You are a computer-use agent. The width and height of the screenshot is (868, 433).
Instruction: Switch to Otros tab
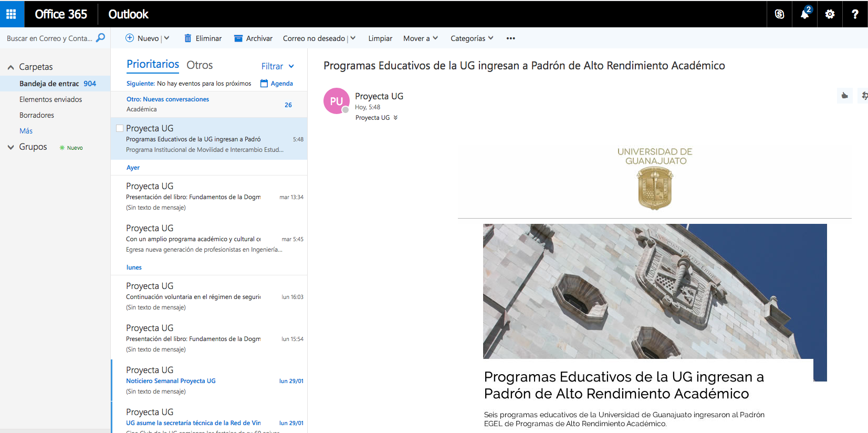point(200,65)
